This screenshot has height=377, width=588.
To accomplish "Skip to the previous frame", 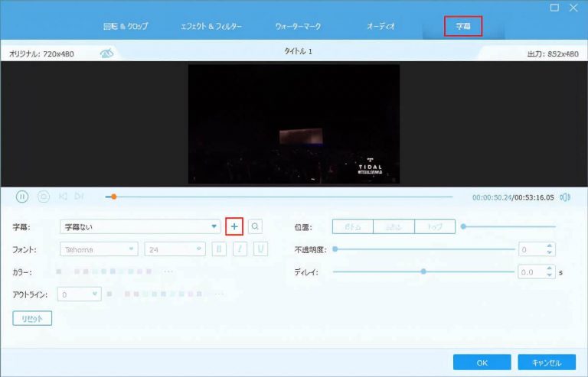I will click(63, 197).
